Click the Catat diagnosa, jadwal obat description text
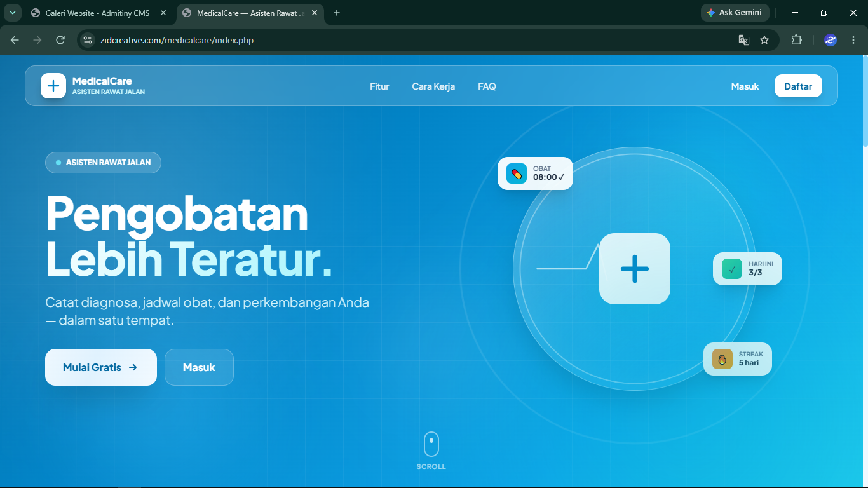 (207, 311)
